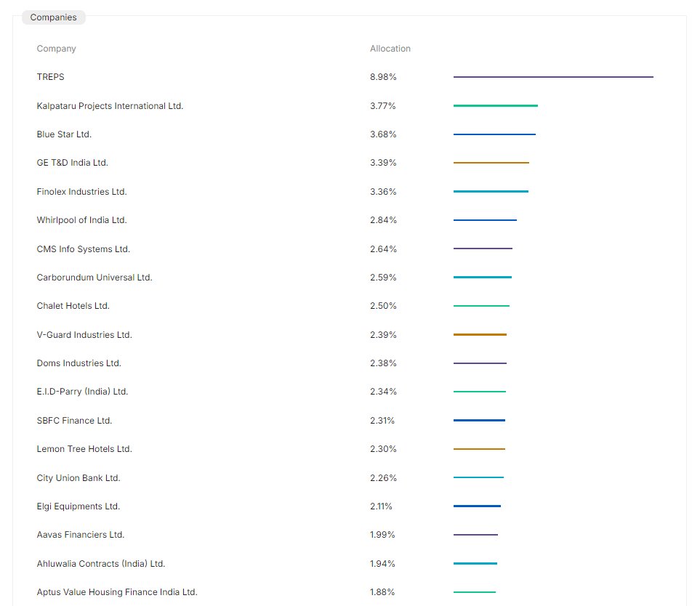Viewport: 700px width, 606px height.
Task: Select Whirlpool of India Ltd.
Action: point(81,220)
